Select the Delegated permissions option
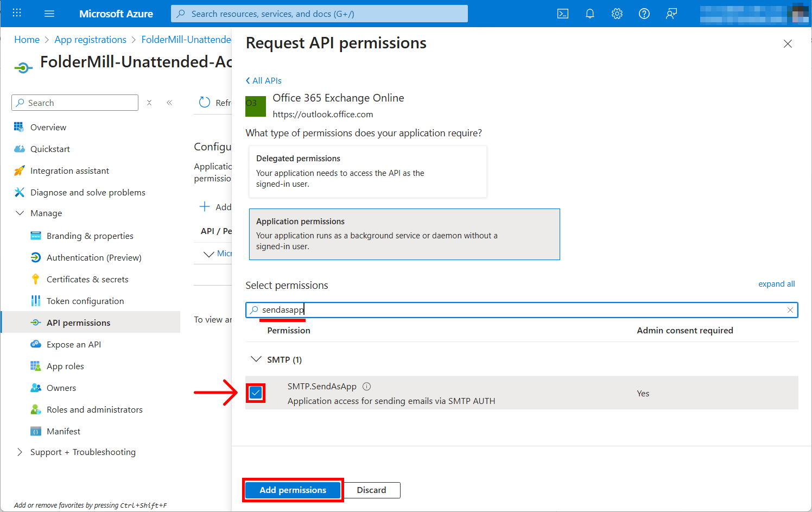812x512 pixels. (x=367, y=171)
